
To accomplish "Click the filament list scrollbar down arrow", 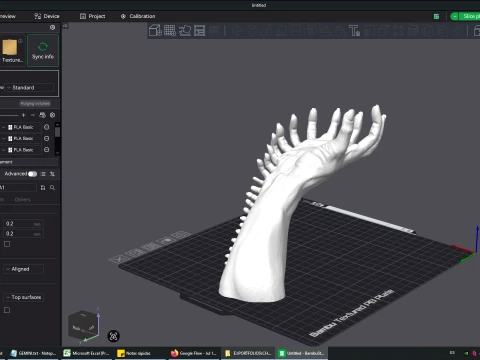I will click(x=57, y=153).
